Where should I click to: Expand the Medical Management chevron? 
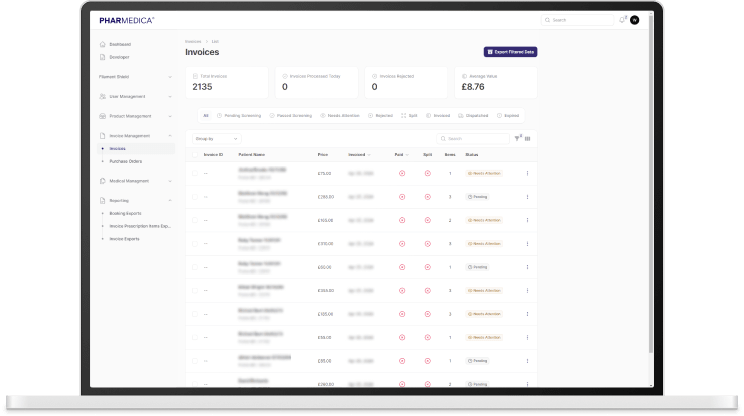[x=170, y=181]
